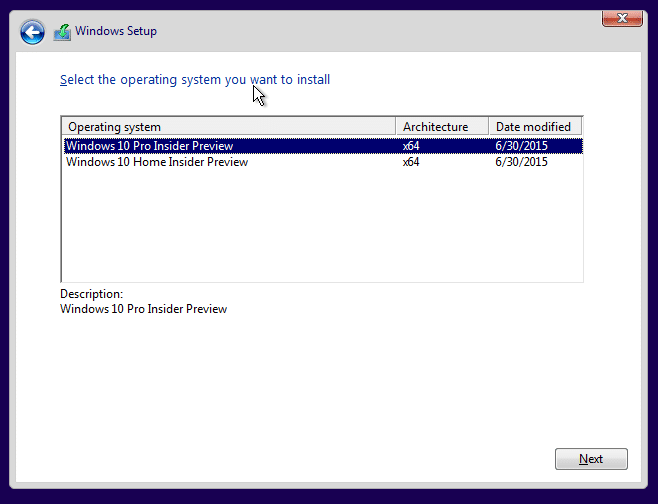Select Windows 10 Pro Insider Preview row
The image size is (658, 504).
pos(323,146)
